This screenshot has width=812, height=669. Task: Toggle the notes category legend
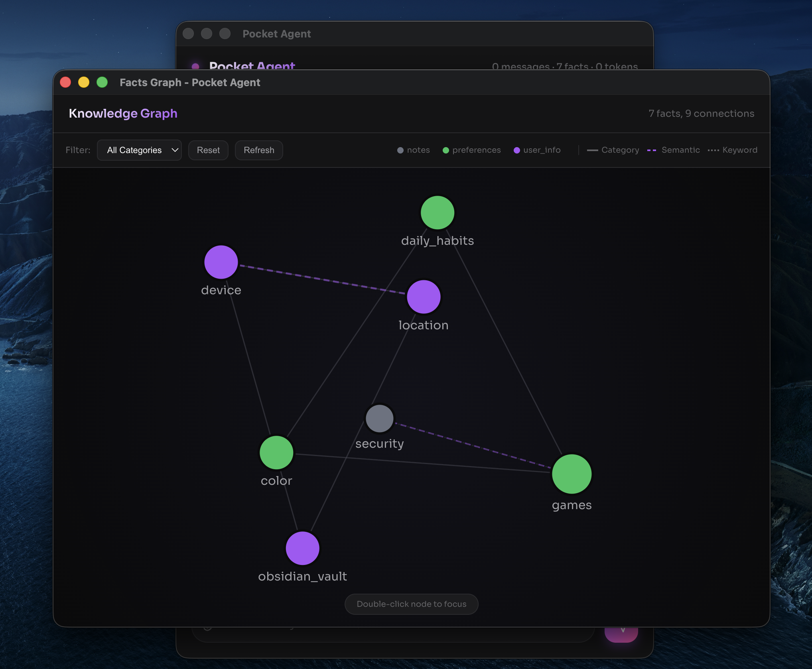413,150
